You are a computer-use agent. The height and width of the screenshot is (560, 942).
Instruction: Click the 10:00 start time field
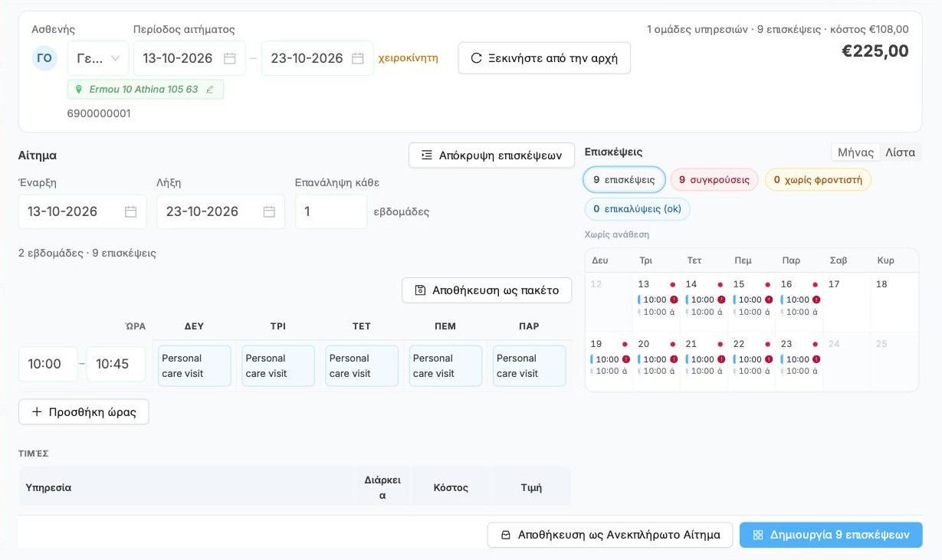coord(48,364)
